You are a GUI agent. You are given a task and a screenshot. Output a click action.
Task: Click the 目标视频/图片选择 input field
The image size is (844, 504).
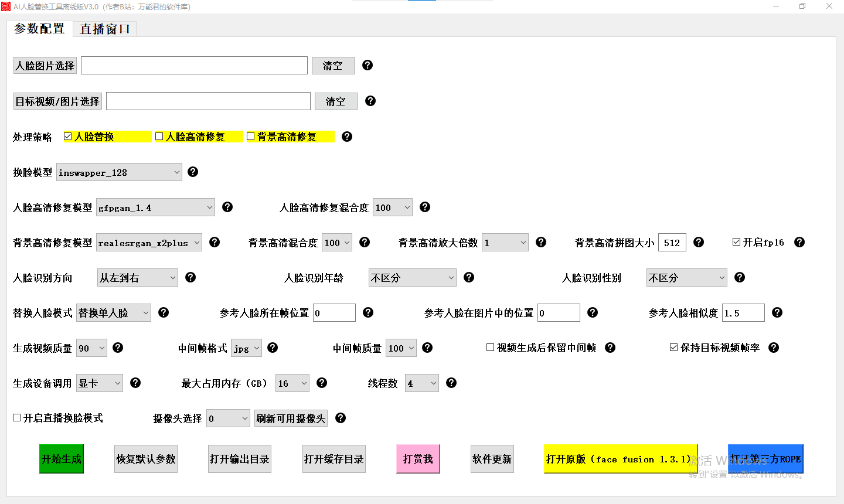coord(207,101)
